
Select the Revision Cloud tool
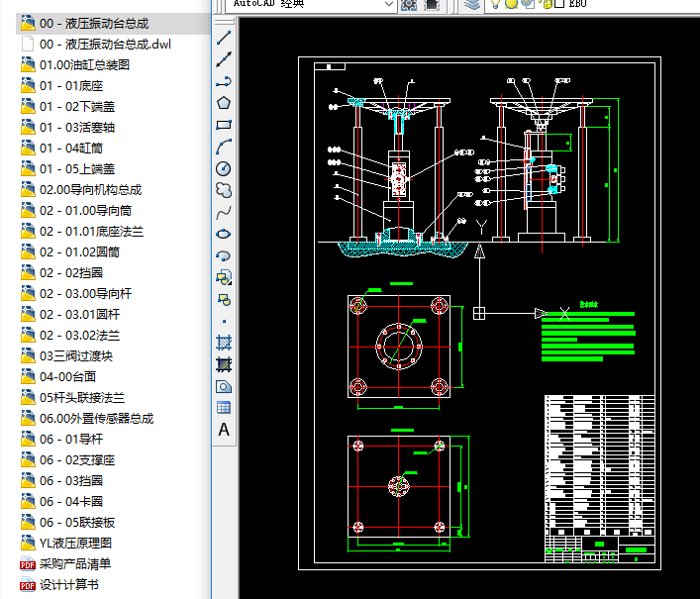(x=224, y=190)
